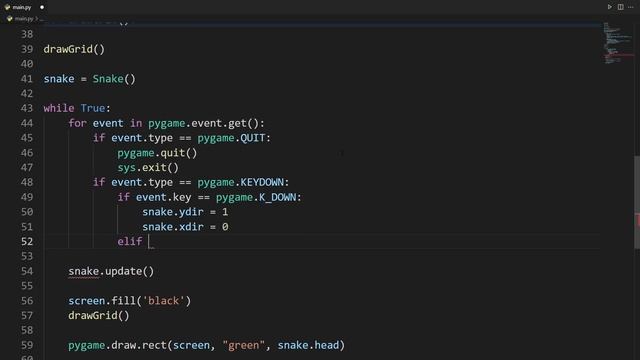Click the red error marker in scrollbar ruler

pyautogui.click(x=637, y=221)
